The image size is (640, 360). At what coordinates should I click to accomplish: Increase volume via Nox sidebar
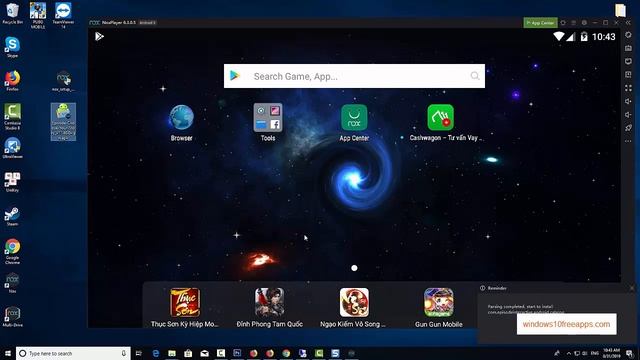[x=628, y=101]
